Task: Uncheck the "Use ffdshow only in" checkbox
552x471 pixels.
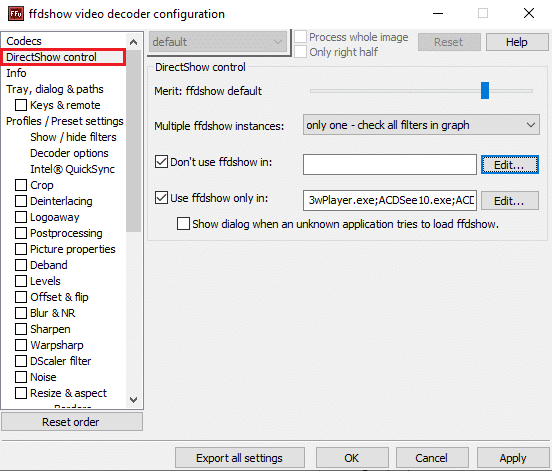Action: point(161,197)
